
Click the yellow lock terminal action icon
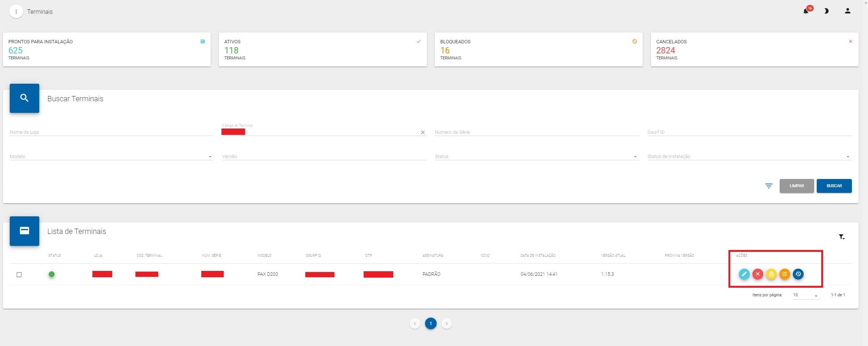coord(771,274)
